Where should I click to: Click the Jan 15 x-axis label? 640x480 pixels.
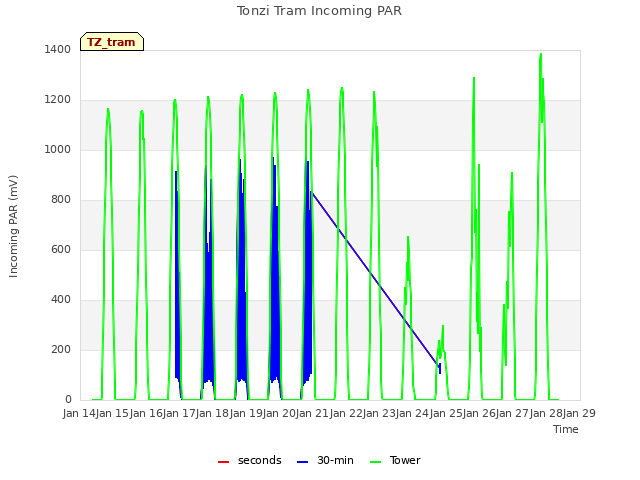[112, 413]
